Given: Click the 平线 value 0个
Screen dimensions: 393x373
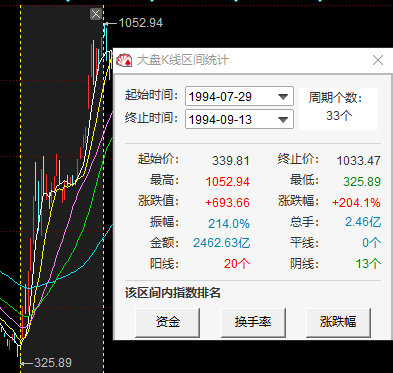Looking at the screenshot, I should pyautogui.click(x=372, y=243).
